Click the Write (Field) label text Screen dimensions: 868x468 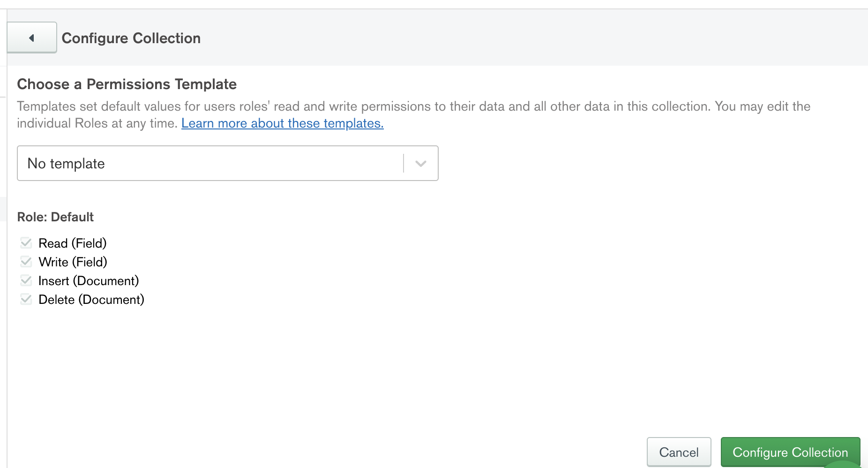[x=73, y=262]
